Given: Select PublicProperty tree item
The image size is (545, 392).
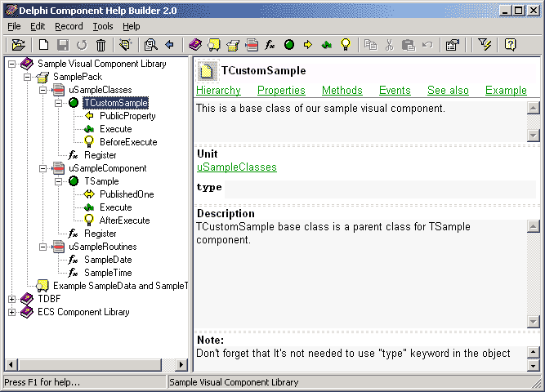Looking at the screenshot, I should pos(127,116).
